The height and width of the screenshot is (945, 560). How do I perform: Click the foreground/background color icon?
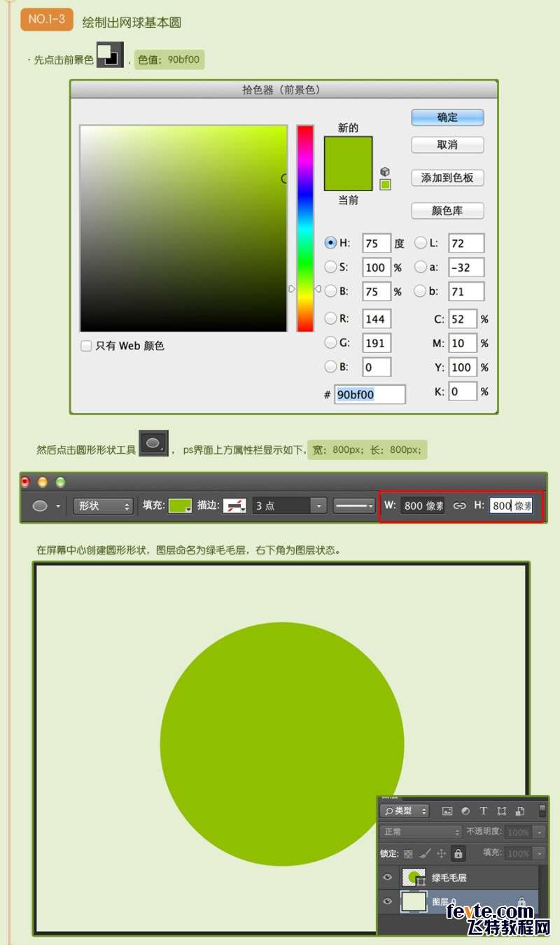tap(110, 55)
